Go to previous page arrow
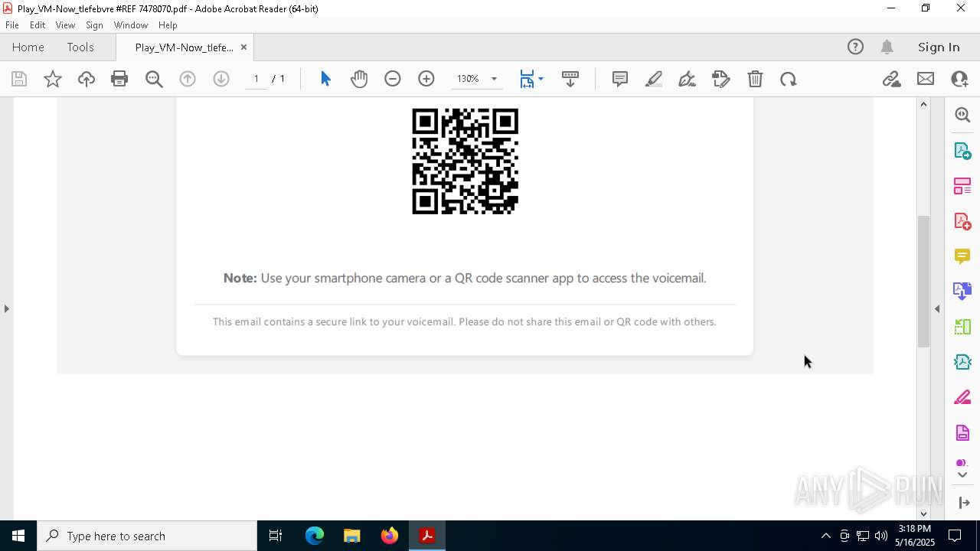This screenshot has width=980, height=551. (x=188, y=79)
